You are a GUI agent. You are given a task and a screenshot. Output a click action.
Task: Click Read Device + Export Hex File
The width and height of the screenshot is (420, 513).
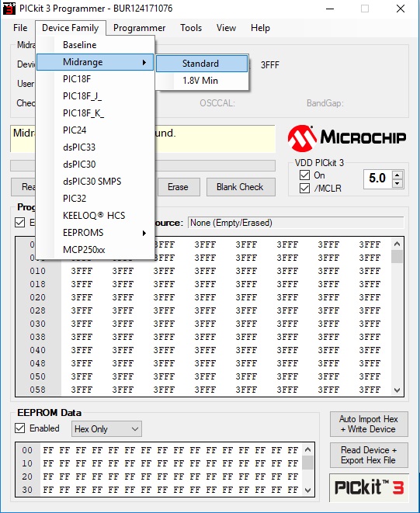point(369,455)
